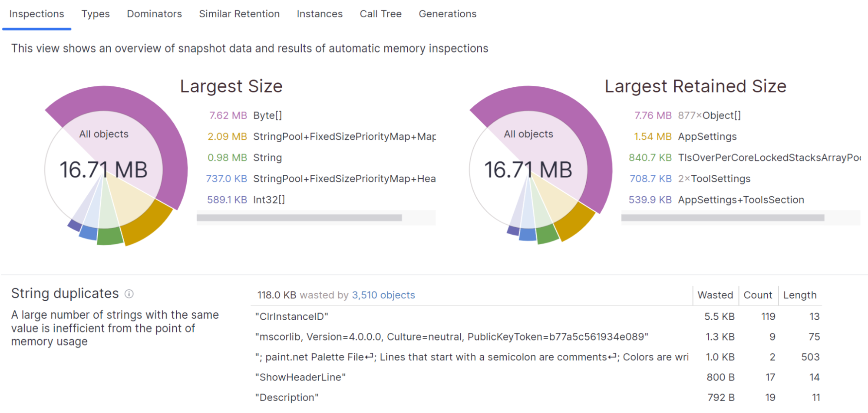Click the Largest Size list horizontal scrollbar
This screenshot has width=868, height=413.
click(x=299, y=218)
